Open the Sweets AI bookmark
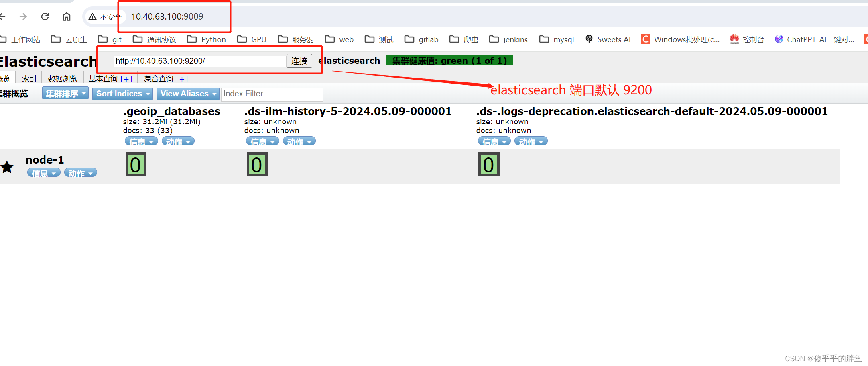The width and height of the screenshot is (868, 366). pyautogui.click(x=608, y=39)
